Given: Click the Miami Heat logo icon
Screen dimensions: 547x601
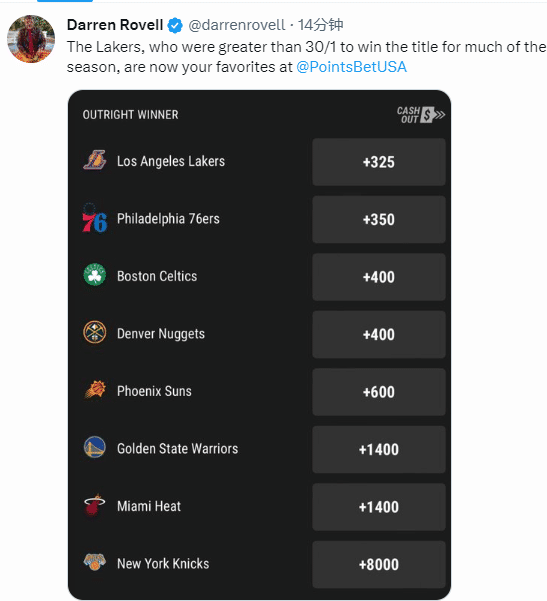Looking at the screenshot, I should (x=94, y=505).
